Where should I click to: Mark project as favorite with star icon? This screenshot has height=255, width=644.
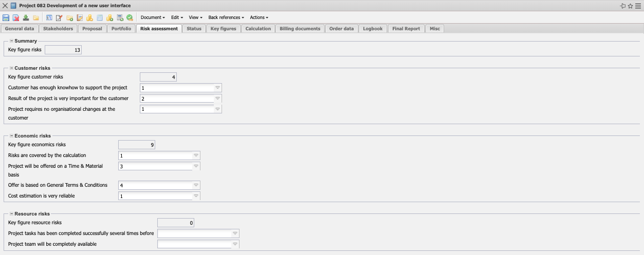[x=630, y=6]
